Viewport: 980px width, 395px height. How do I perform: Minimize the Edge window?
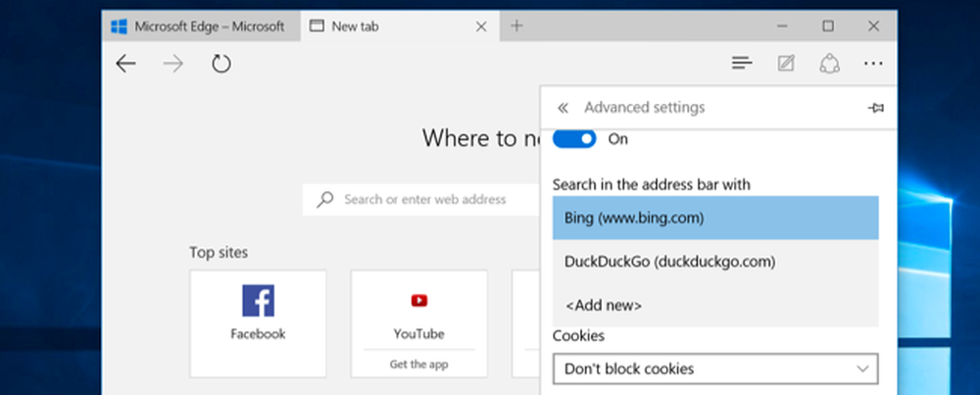click(x=782, y=26)
